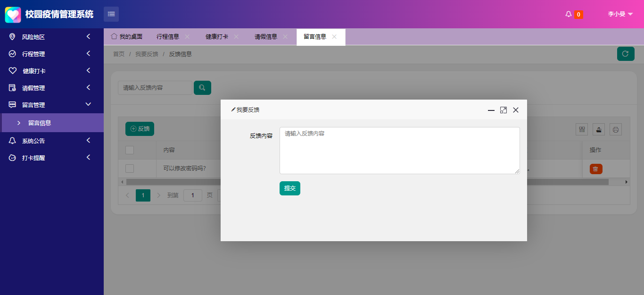Expand the 健康打卡 sidebar chevron

(x=88, y=71)
